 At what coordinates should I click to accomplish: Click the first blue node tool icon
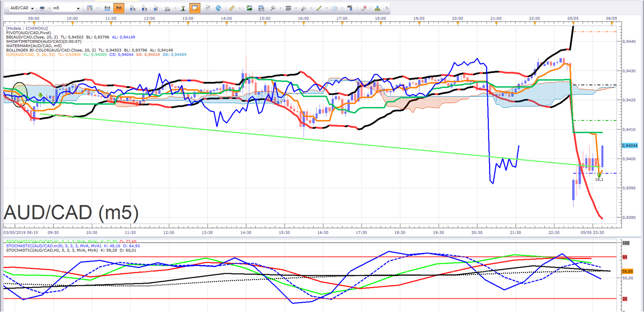click(132, 8)
